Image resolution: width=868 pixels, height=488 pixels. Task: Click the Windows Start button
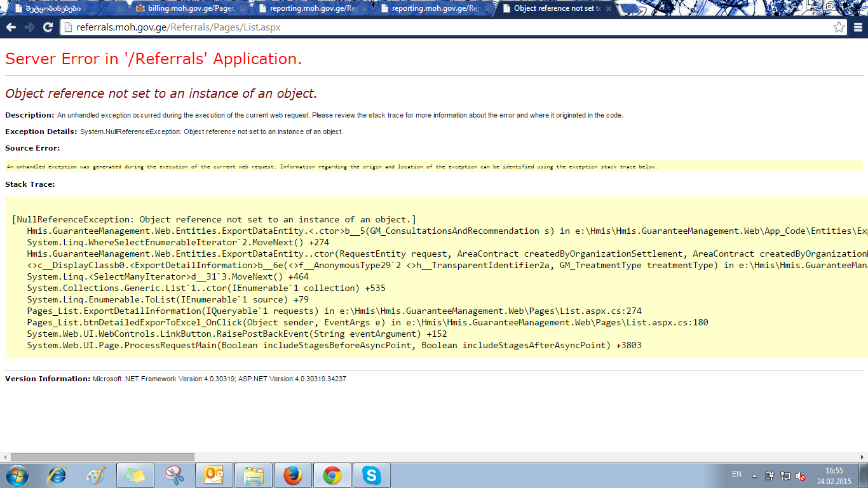(x=17, y=475)
